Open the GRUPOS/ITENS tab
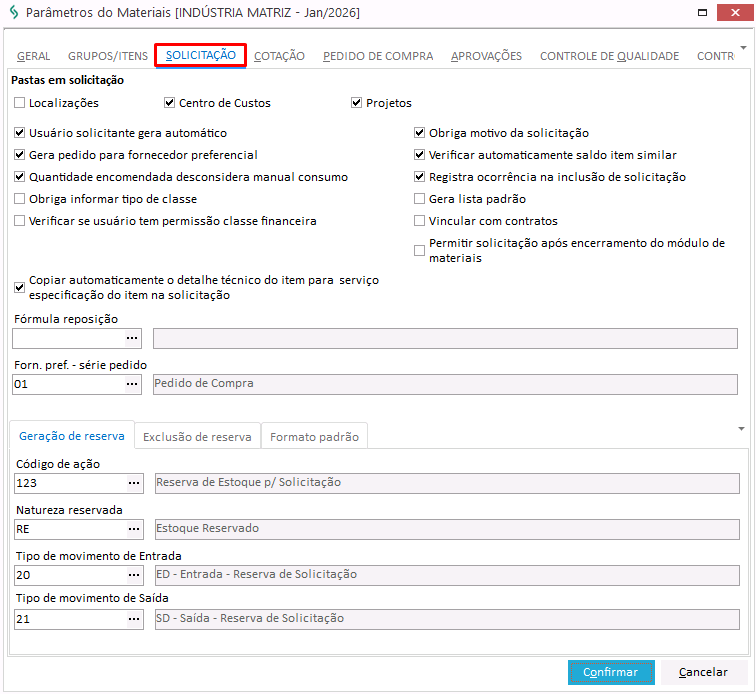 point(108,56)
